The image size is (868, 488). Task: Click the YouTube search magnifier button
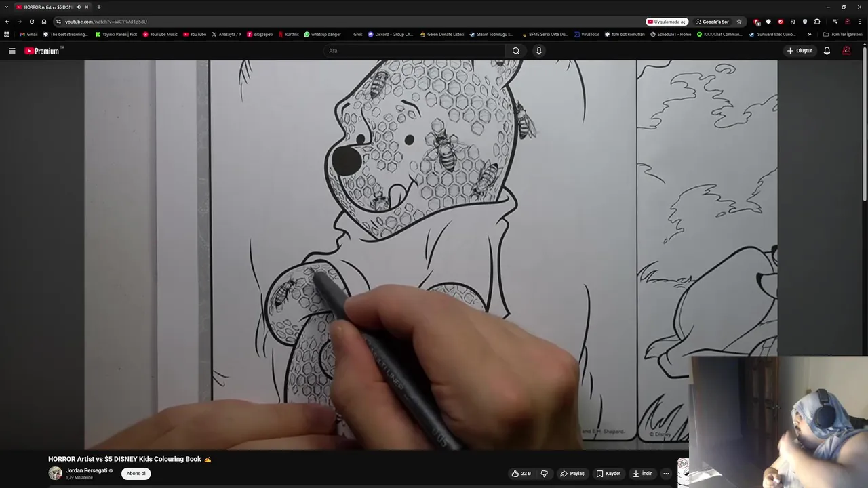coord(516,51)
